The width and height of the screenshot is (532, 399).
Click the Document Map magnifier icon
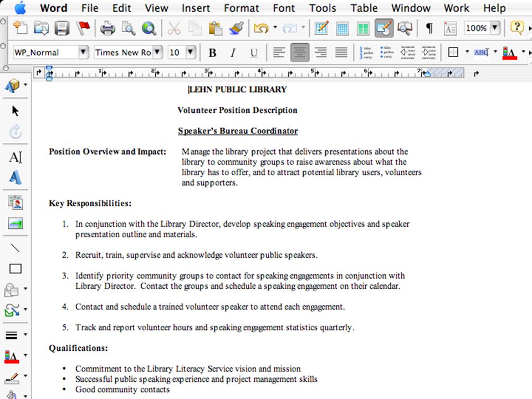405,28
